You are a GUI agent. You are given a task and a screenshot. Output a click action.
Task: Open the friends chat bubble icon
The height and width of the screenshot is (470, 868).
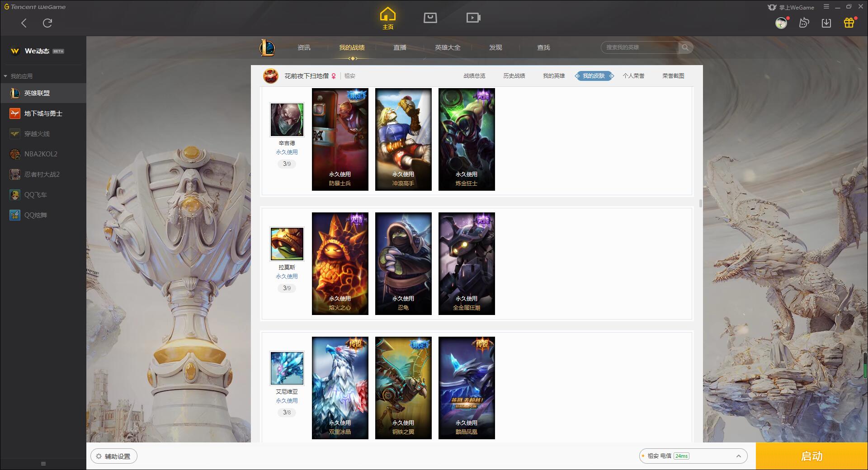(x=804, y=23)
